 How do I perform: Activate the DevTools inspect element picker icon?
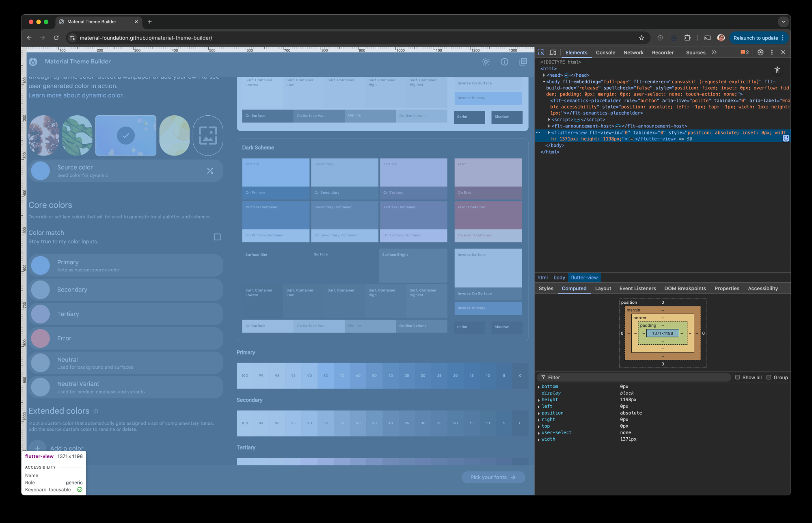click(x=541, y=52)
